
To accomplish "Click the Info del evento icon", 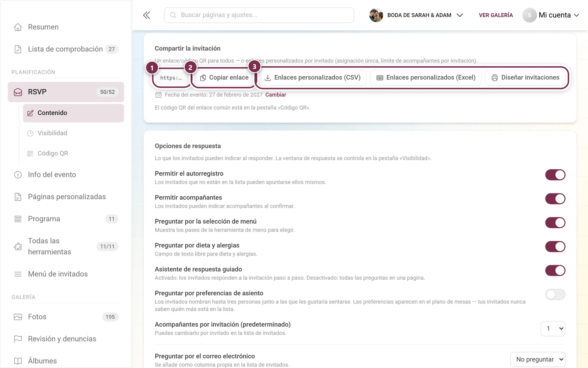I will 18,175.
